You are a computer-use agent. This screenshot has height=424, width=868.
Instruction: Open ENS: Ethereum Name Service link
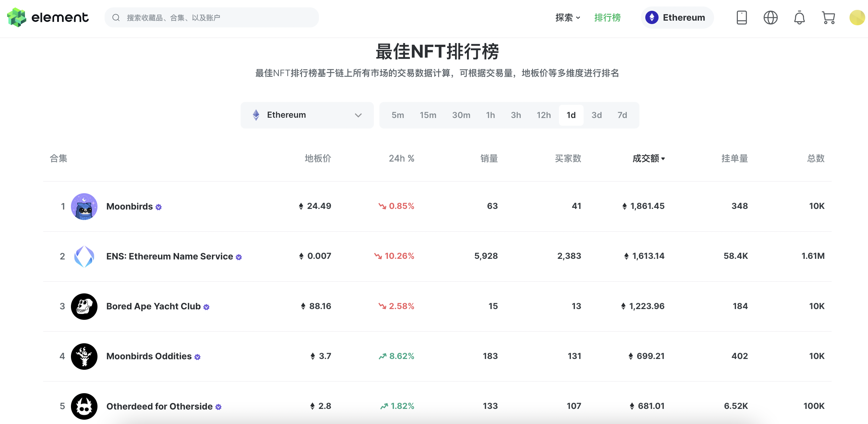[x=169, y=256]
